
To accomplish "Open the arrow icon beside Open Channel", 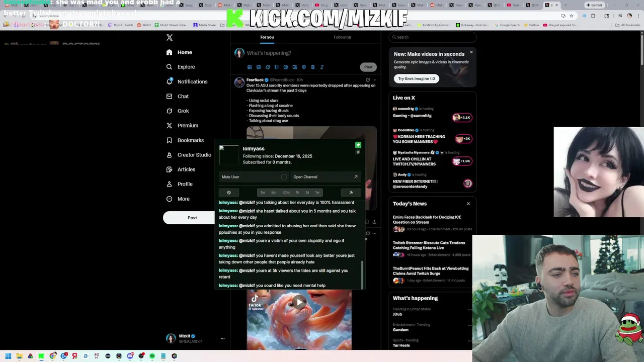I will coord(356,177).
